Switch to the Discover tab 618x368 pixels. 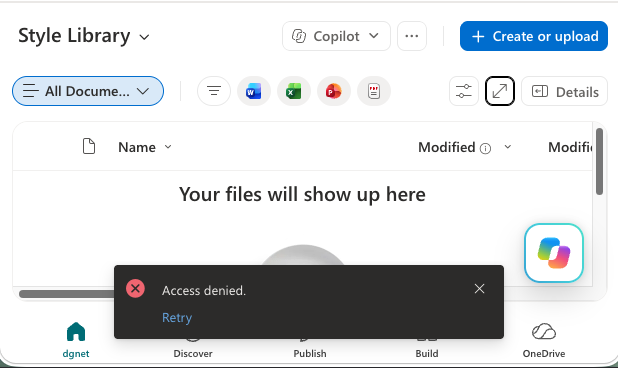pos(193,347)
